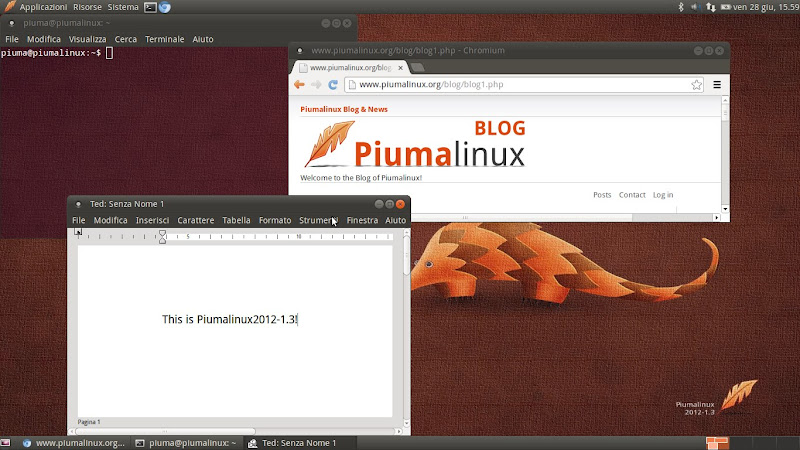The height and width of the screenshot is (450, 800).
Task: Open the Log in link on blog
Action: tap(663, 195)
